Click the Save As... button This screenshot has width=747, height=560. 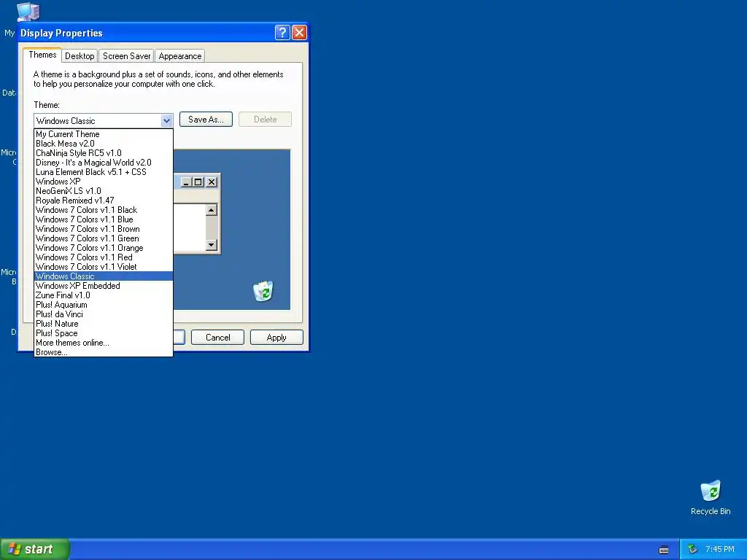coord(206,120)
